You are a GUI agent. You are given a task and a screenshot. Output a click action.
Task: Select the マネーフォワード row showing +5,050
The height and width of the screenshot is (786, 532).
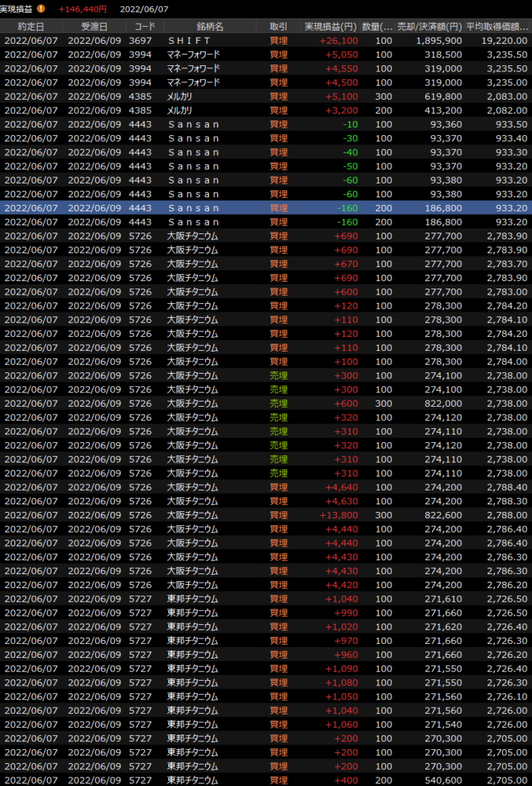[x=266, y=54]
